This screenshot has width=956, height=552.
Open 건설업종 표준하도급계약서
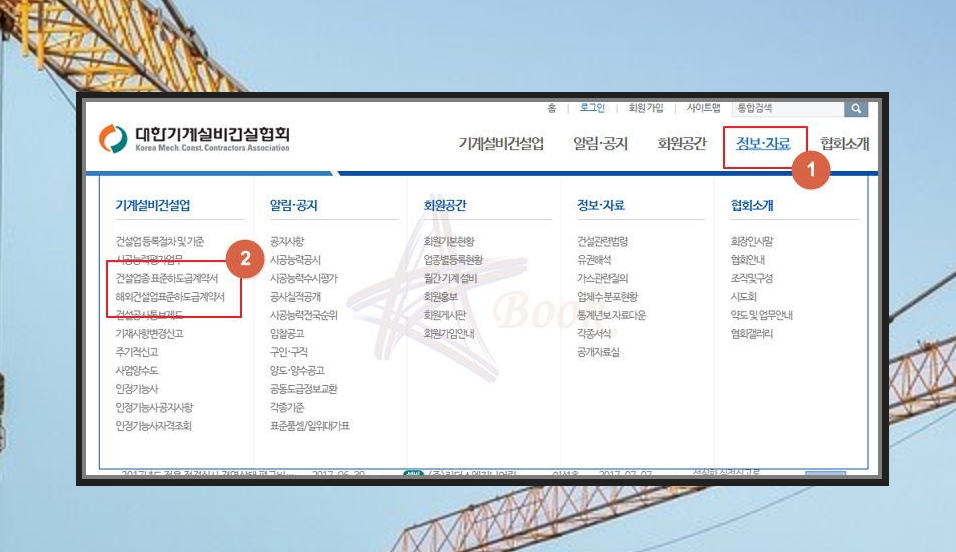pos(167,278)
